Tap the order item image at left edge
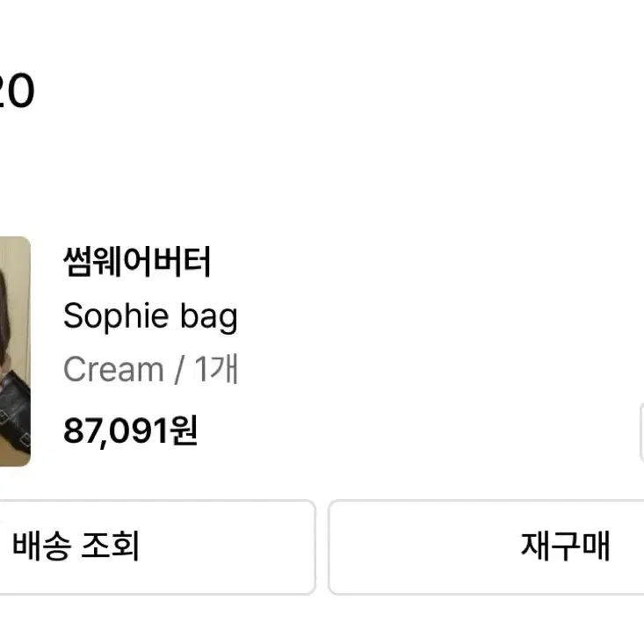Image resolution: width=644 pixels, height=644 pixels. (x=15, y=351)
